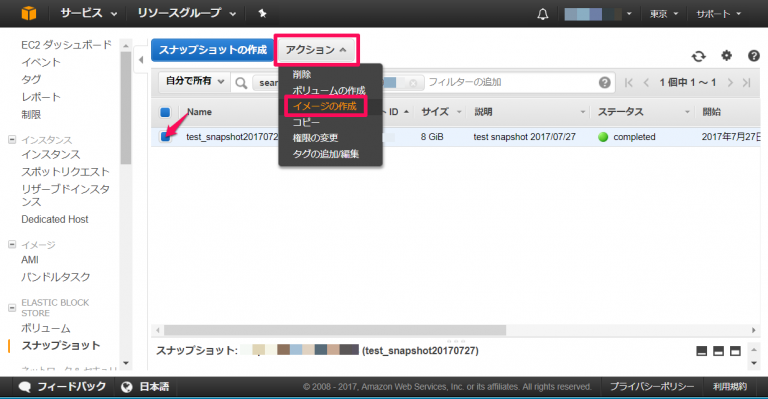The image size is (768, 399).
Task: Click the pin shortcuts icon in top bar
Action: tap(263, 14)
